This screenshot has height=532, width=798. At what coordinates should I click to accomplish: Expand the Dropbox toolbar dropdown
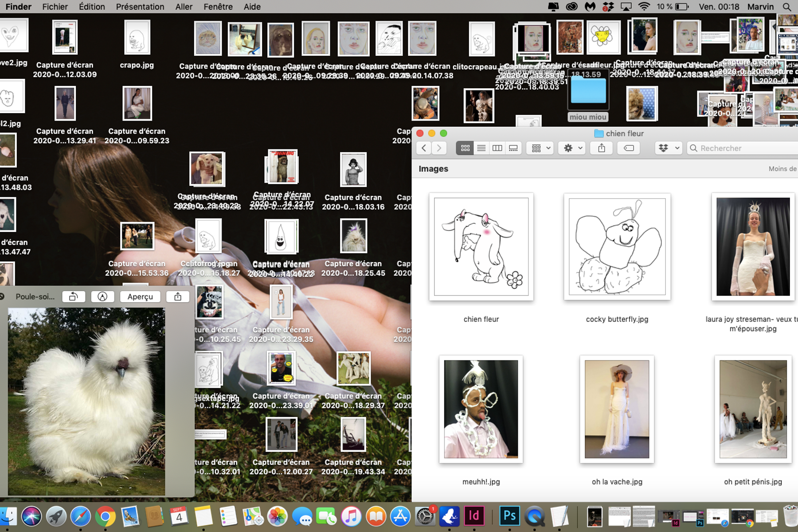pos(668,148)
